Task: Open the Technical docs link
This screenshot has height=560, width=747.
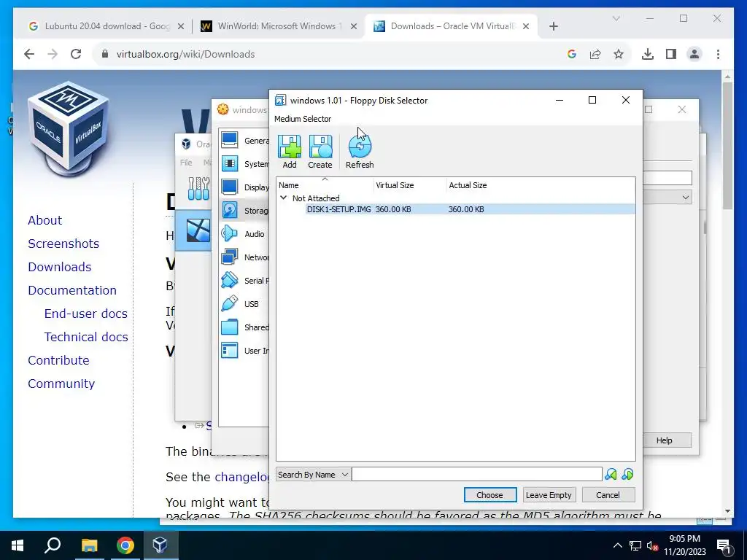Action: pos(86,337)
